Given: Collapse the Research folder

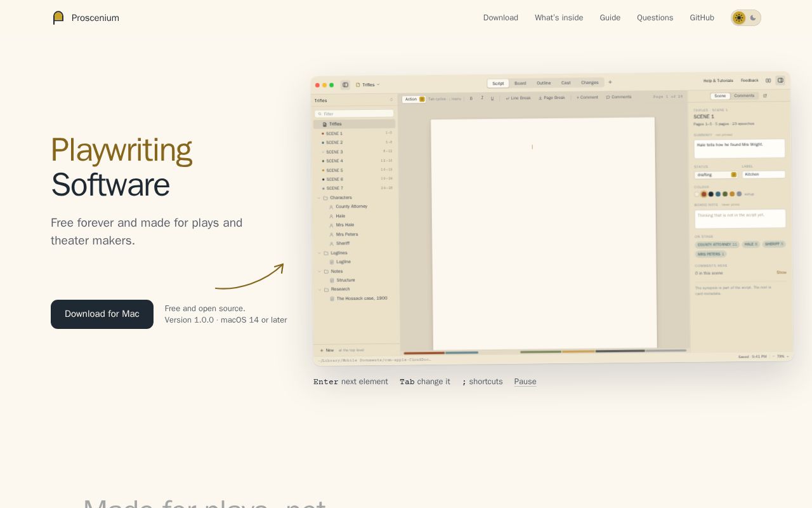Looking at the screenshot, I should 320,290.
